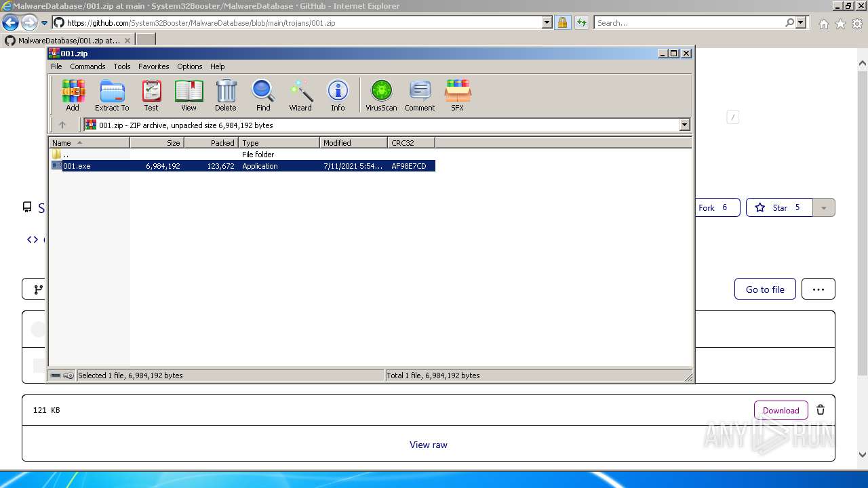Viewport: 868px width, 488px height.
Task: Open the Wizard tool
Action: [x=300, y=95]
